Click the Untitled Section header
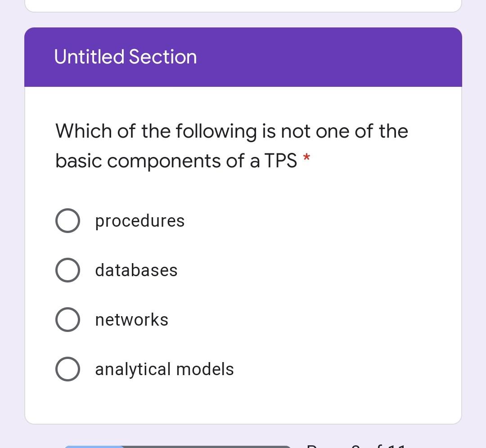486x448 pixels. tap(125, 57)
